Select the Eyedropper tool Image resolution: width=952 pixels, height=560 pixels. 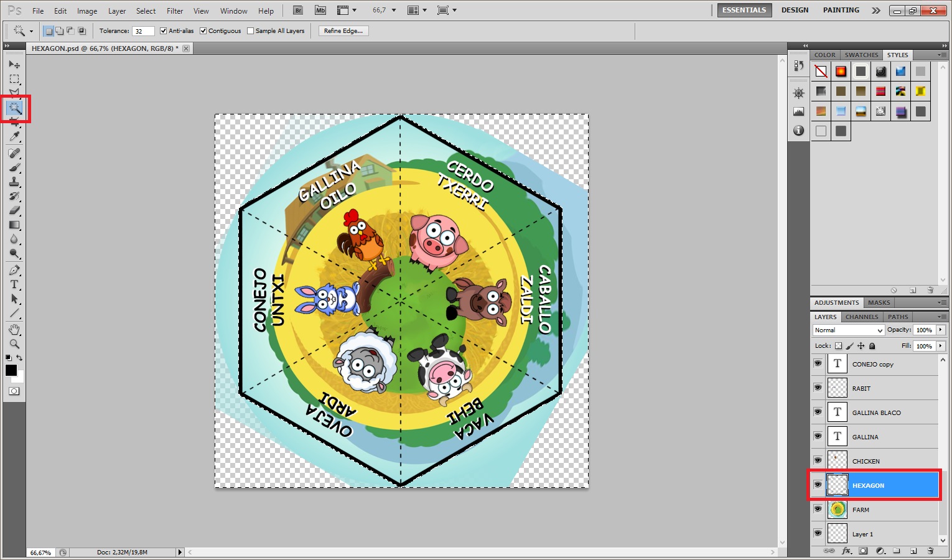click(14, 137)
